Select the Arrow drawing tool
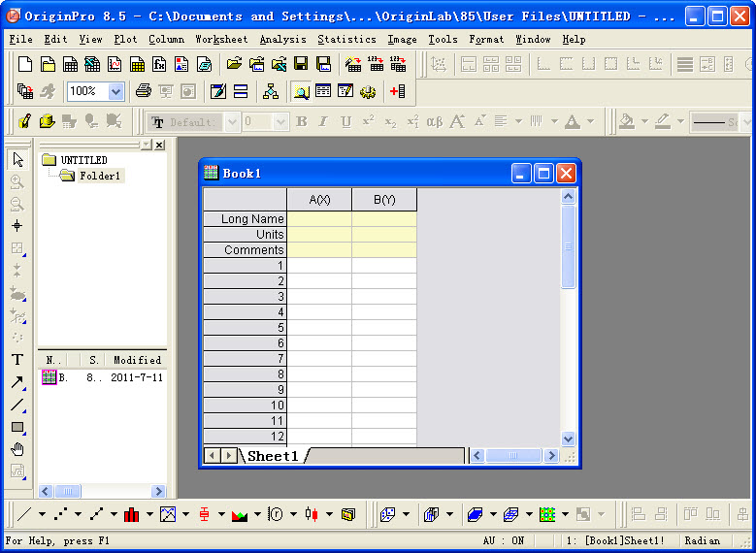756x553 pixels. (17, 382)
